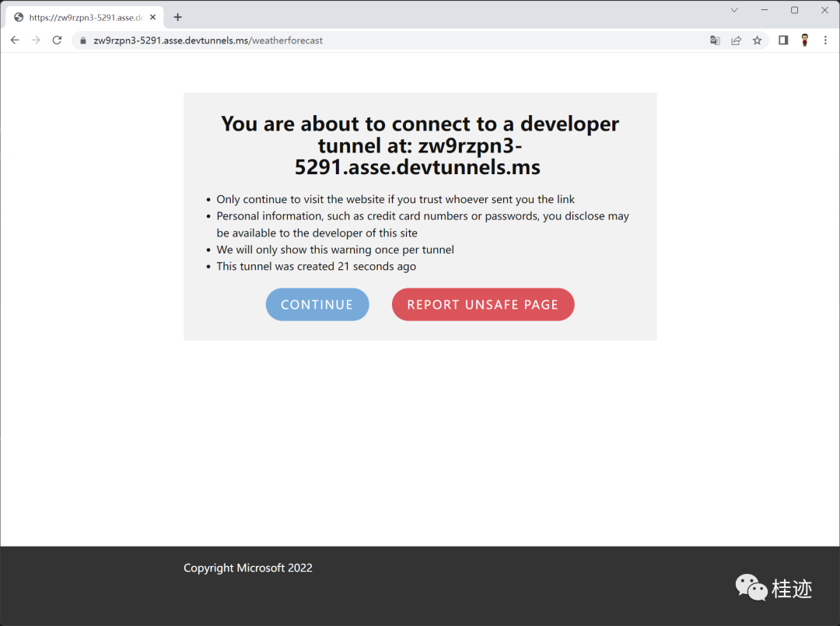This screenshot has width=840, height=626.
Task: Close the browser window
Action: (825, 10)
